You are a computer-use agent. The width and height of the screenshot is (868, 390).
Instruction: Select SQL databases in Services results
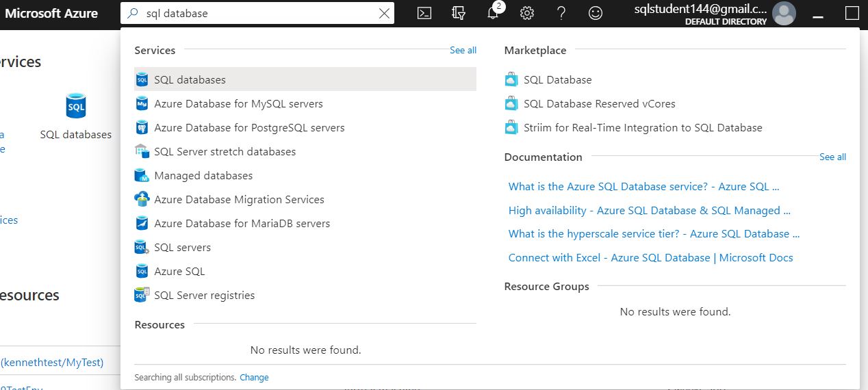[190, 79]
